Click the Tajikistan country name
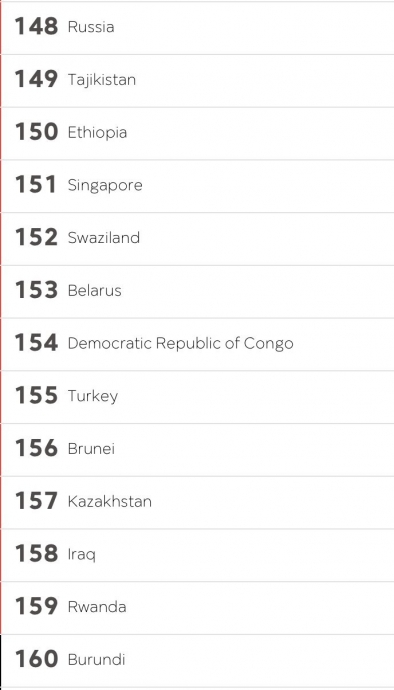Screen dimensions: 394x690 (102, 80)
